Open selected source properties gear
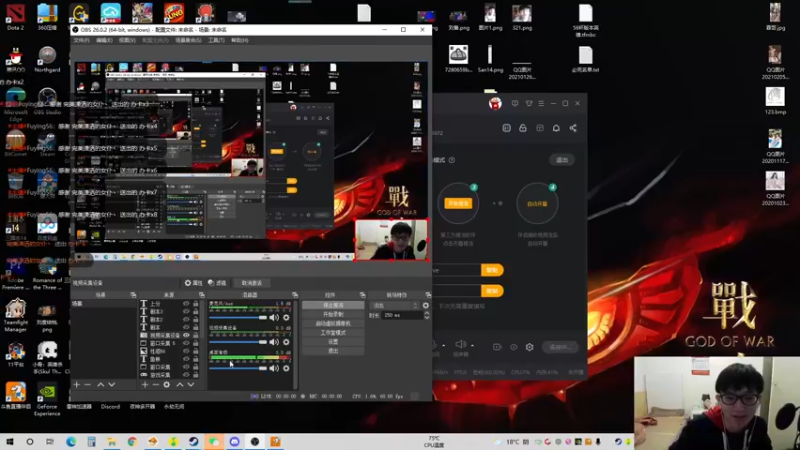The height and width of the screenshot is (450, 800). tap(167, 385)
